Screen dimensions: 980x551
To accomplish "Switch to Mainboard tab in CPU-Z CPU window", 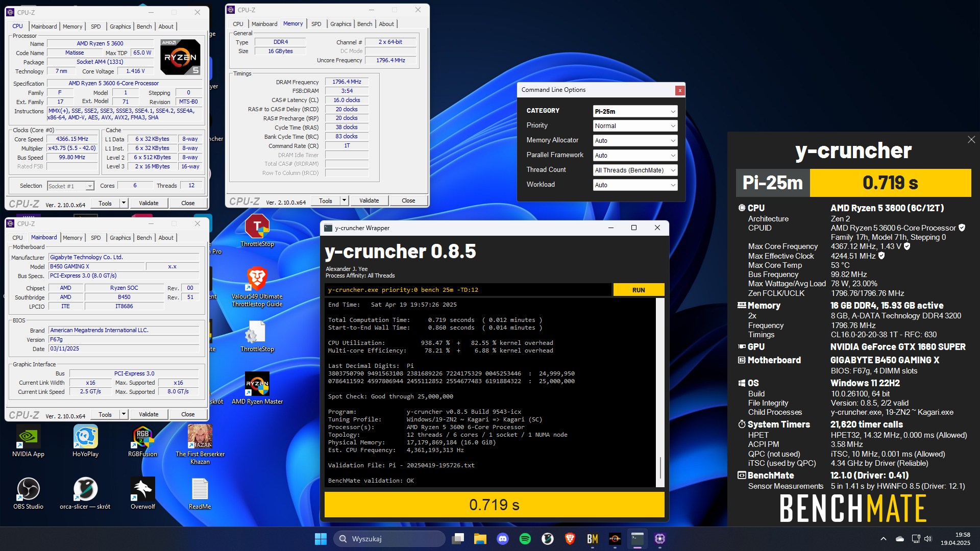I will tap(44, 27).
